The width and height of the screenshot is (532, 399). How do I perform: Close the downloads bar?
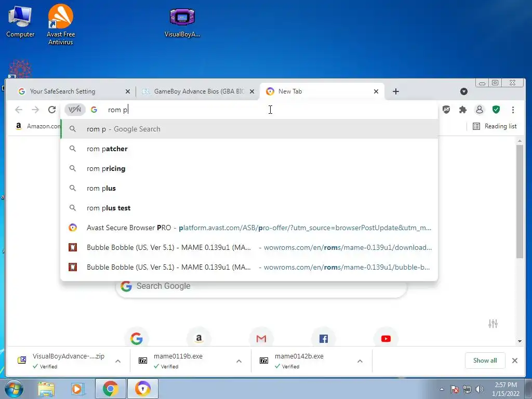point(515,361)
